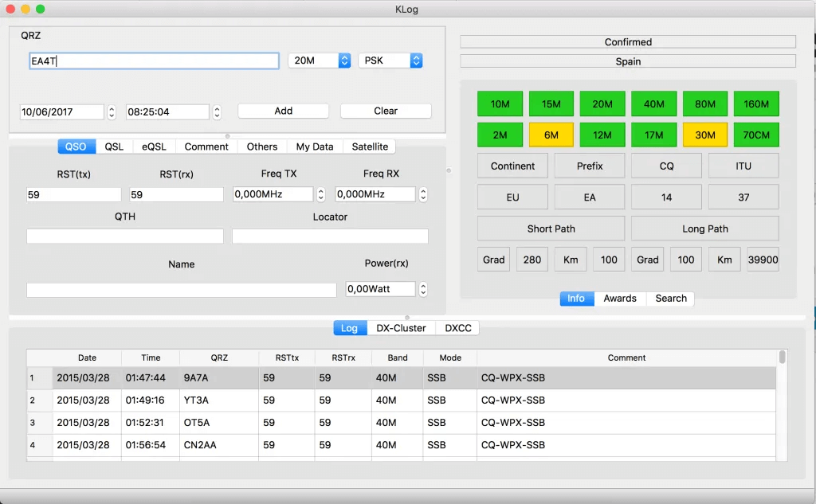Click the green 15M band indicator
This screenshot has height=504, width=816.
(x=551, y=104)
